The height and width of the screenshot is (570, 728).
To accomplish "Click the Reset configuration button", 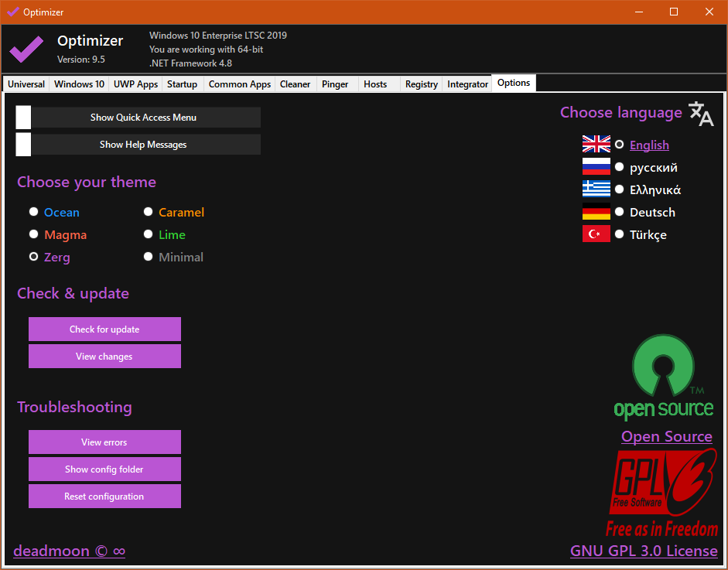I will click(x=104, y=497).
